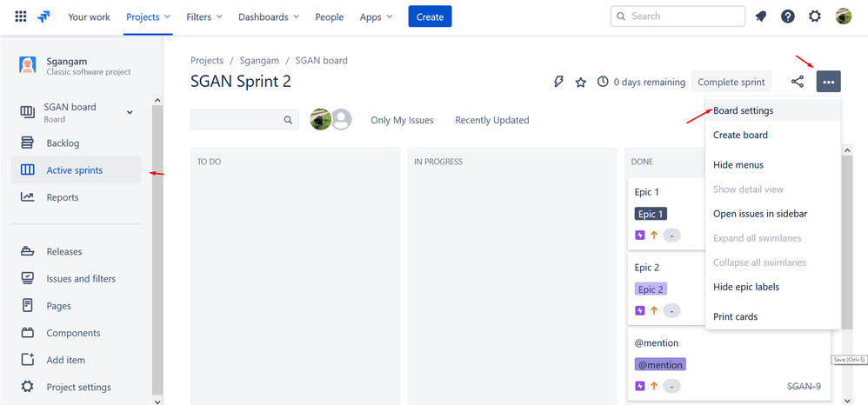Choose Hide menus option
Image resolution: width=868 pixels, height=405 pixels.
pyautogui.click(x=773, y=165)
